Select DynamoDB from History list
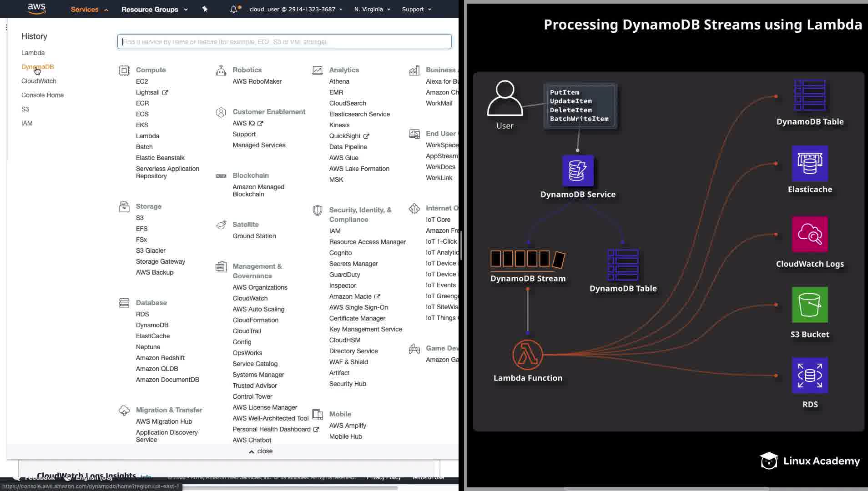Viewport: 868px width, 491px height. [37, 67]
